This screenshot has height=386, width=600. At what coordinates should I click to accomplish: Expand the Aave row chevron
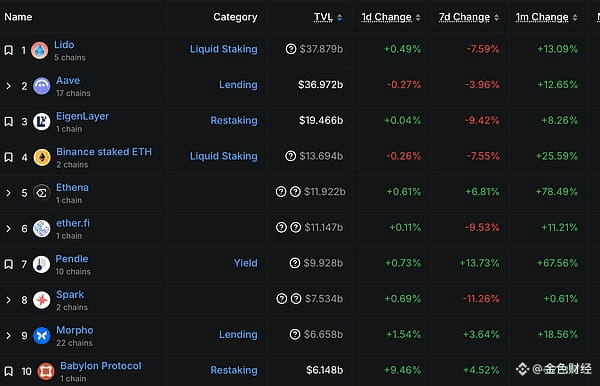pos(8,86)
